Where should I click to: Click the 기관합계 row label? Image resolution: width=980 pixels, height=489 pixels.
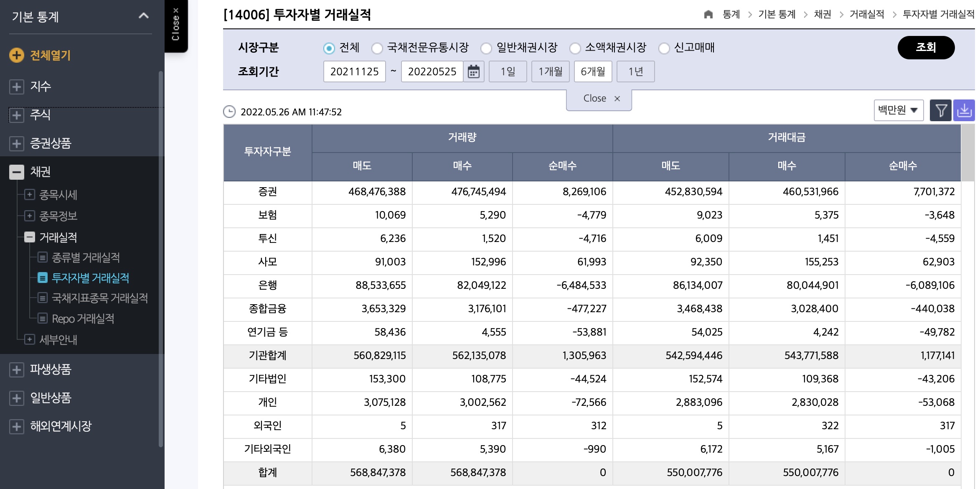tap(267, 356)
